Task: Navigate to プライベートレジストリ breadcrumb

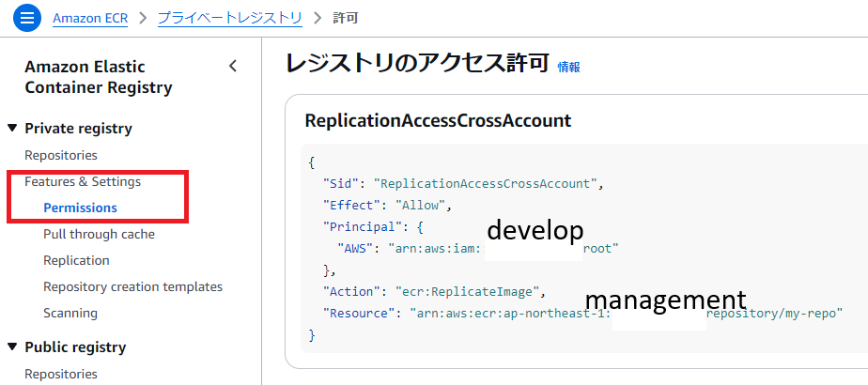Action: click(229, 18)
